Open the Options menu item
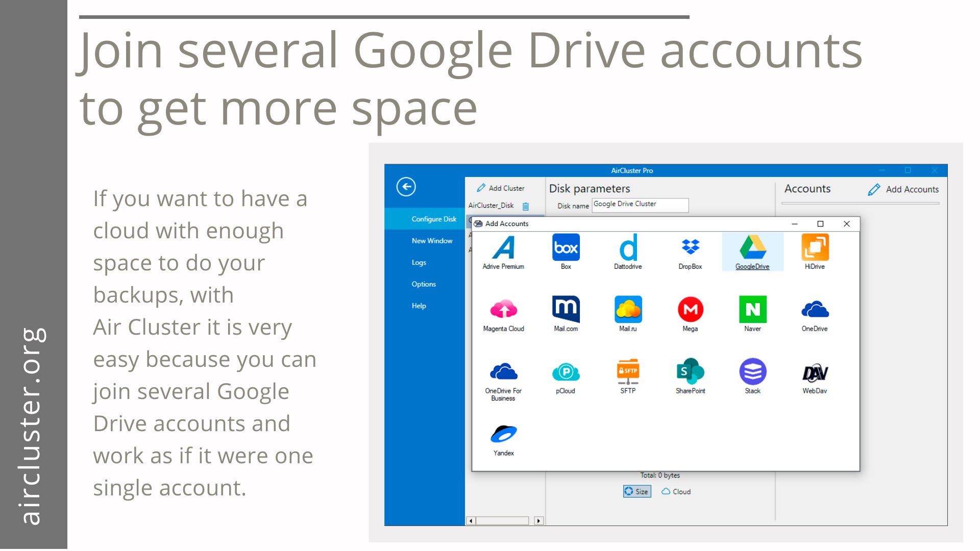 point(425,284)
